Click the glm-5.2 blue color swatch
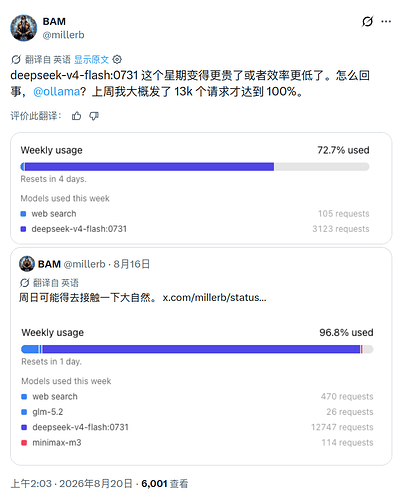Image resolution: width=402 pixels, height=500 pixels. point(24,412)
